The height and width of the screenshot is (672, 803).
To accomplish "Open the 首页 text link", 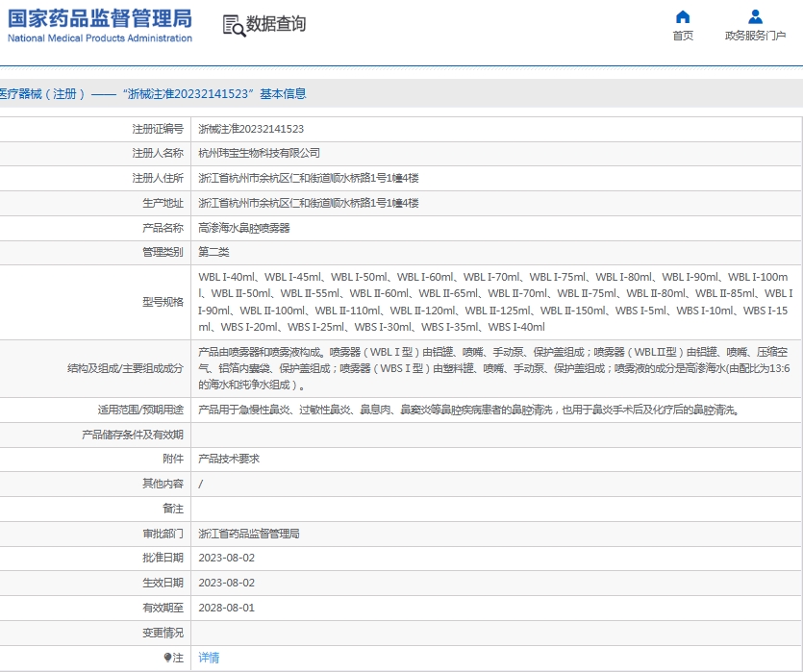I will [683, 36].
